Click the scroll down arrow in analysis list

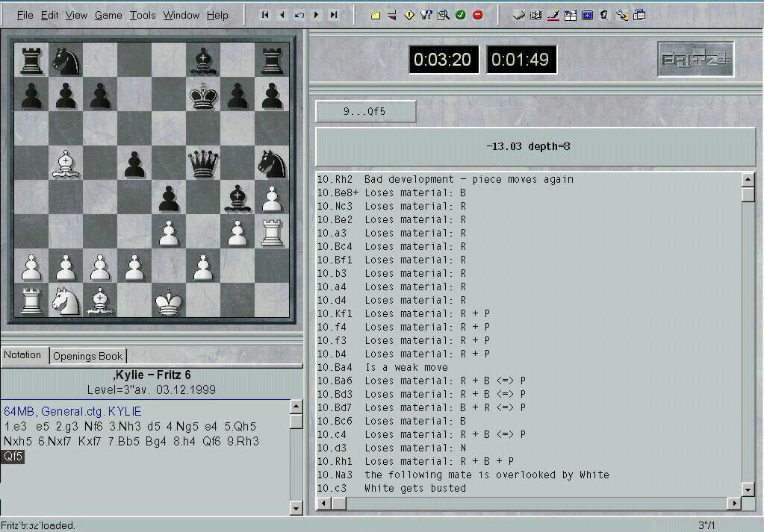(748, 489)
